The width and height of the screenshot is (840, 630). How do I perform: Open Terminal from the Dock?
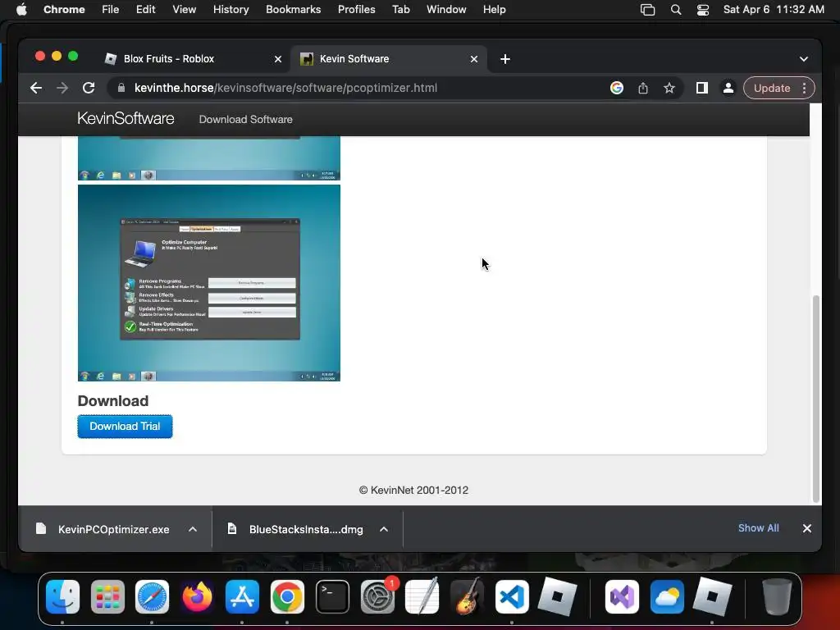(332, 596)
